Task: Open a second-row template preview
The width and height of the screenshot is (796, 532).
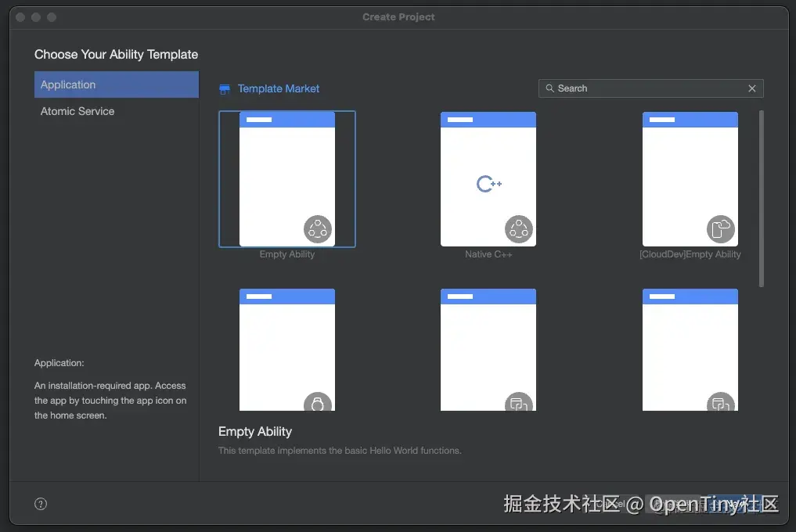Action: coord(286,348)
